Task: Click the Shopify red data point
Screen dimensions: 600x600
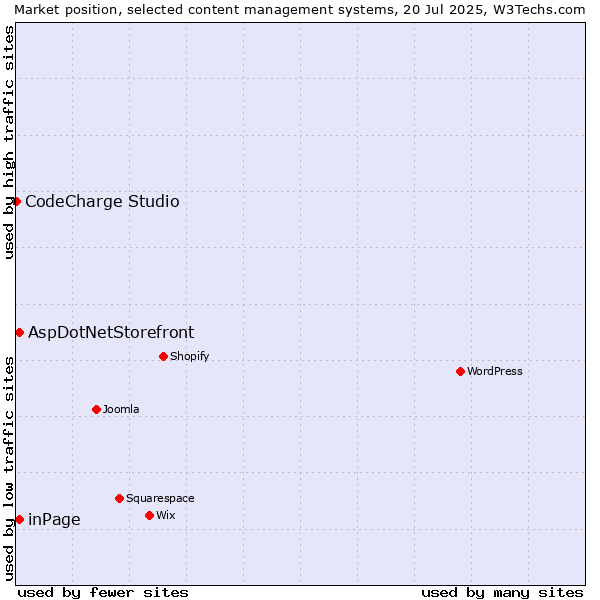Action: (163, 357)
